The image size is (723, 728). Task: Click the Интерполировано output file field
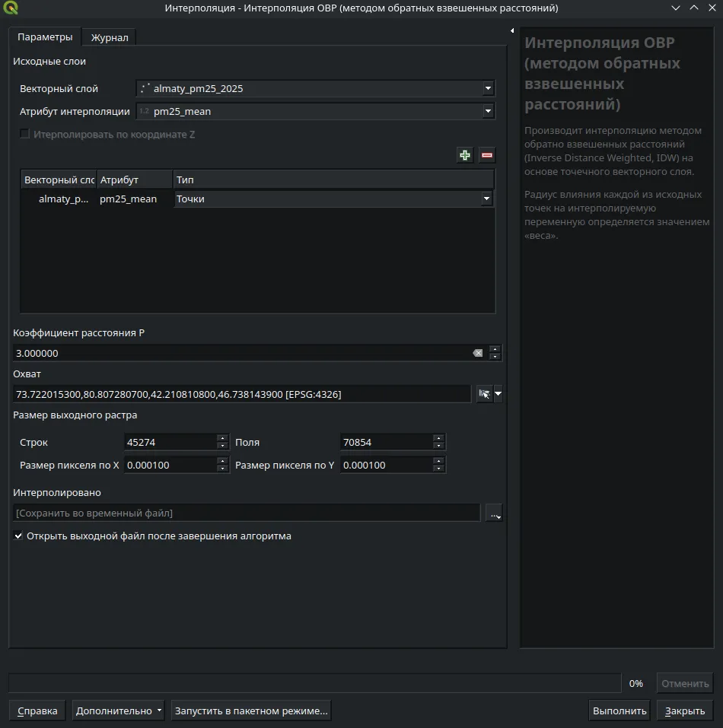coord(246,513)
